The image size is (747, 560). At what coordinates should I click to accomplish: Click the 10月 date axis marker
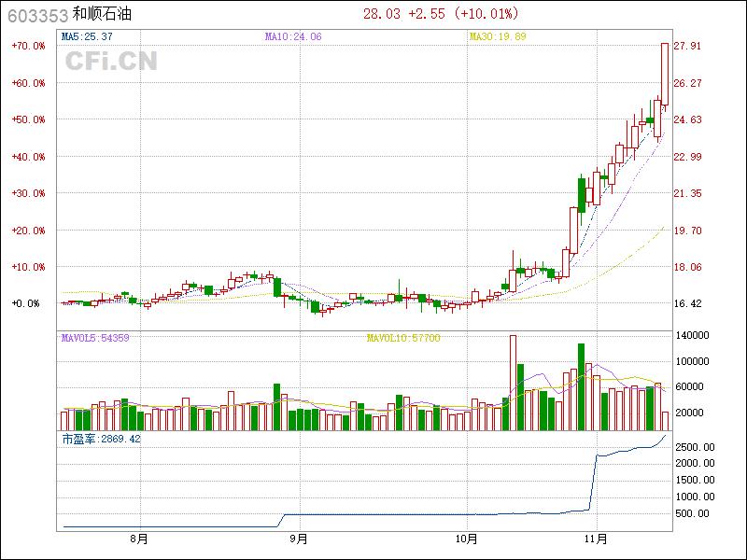pos(467,539)
